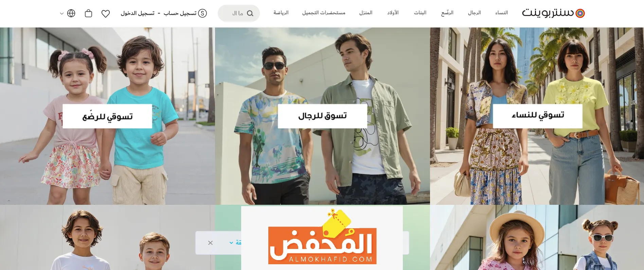Select the البنات category in navbar
Viewport: 644px width, 270px height.
tap(420, 13)
